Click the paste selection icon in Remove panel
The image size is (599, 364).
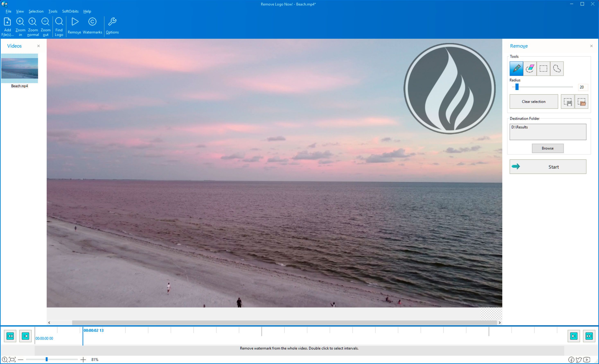(581, 102)
